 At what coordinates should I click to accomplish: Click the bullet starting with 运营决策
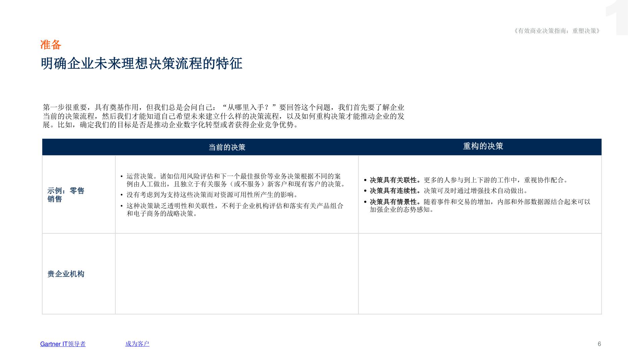pyautogui.click(x=233, y=180)
